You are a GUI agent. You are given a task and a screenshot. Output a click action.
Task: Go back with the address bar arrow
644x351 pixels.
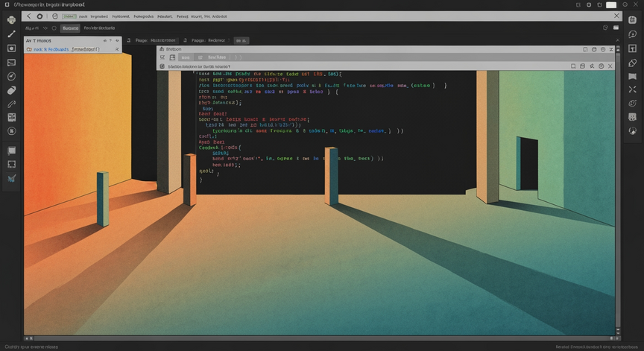[x=28, y=16]
